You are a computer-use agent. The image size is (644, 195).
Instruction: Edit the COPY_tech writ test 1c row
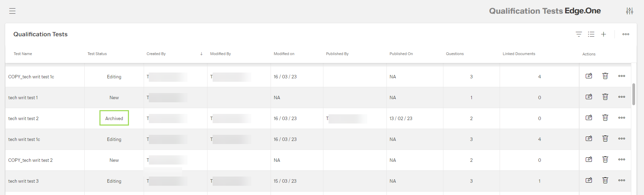pyautogui.click(x=589, y=76)
